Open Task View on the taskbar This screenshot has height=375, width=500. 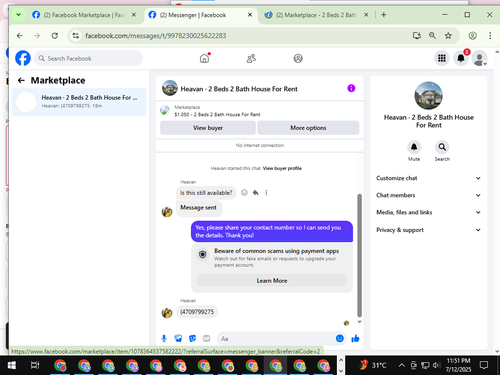coord(35,365)
